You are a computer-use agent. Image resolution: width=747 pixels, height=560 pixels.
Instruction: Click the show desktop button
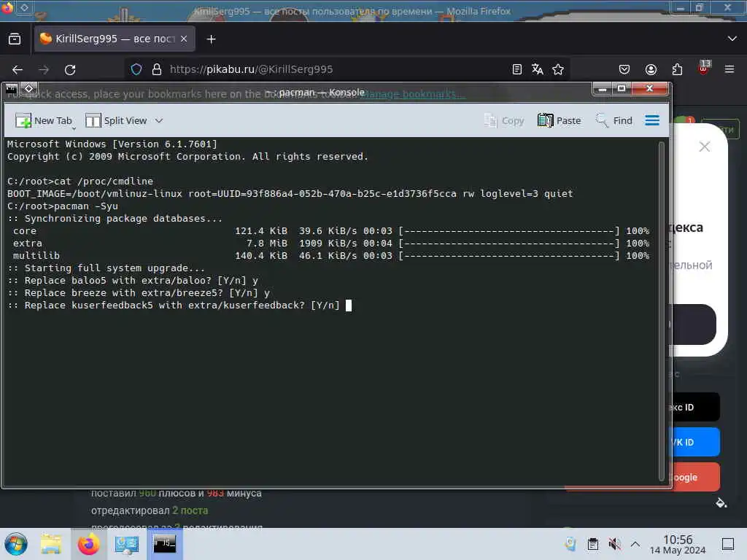click(x=728, y=544)
